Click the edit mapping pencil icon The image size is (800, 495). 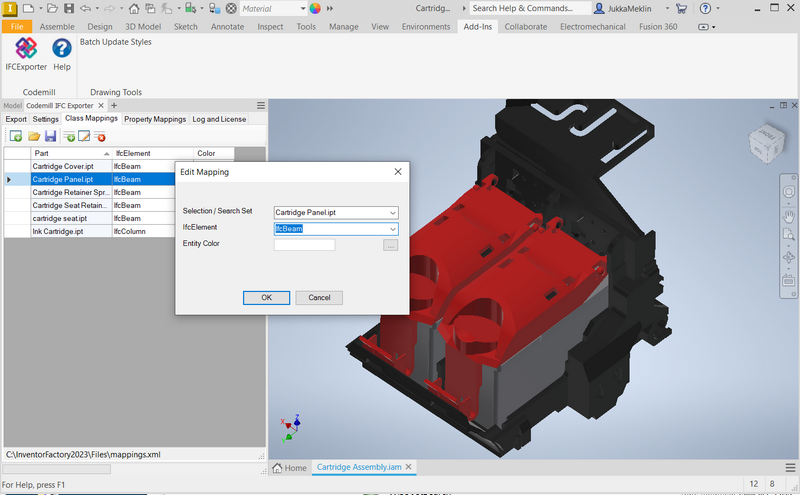click(x=85, y=136)
